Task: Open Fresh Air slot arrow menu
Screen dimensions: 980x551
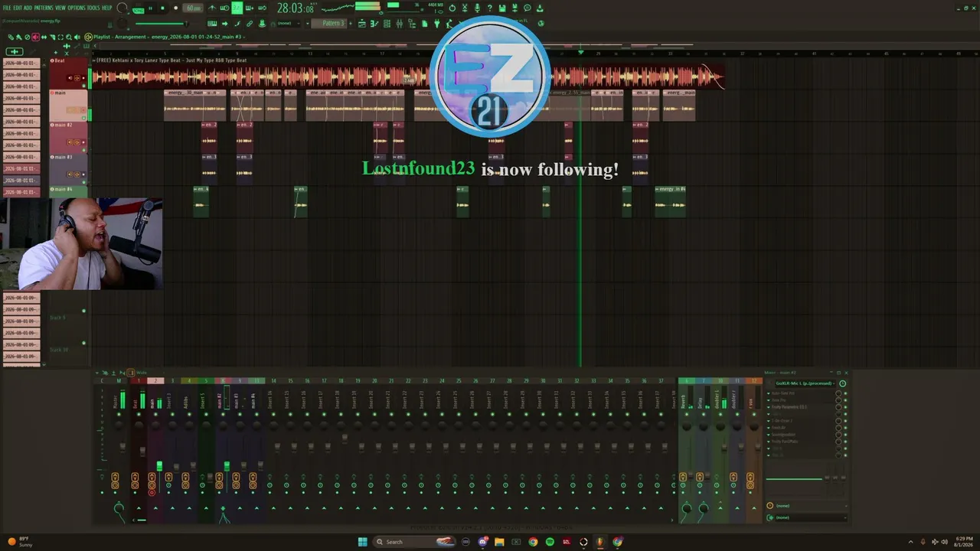Action: 769,428
